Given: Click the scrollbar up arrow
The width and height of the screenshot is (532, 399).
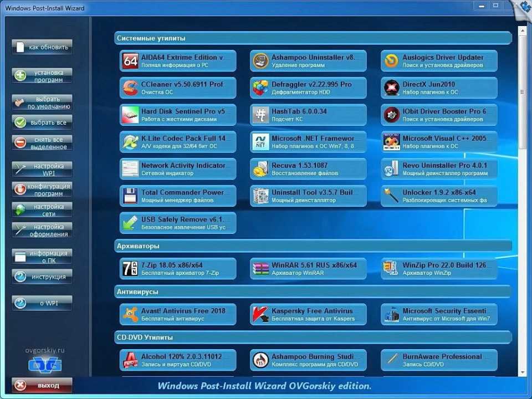Looking at the screenshot, I should click(522, 30).
